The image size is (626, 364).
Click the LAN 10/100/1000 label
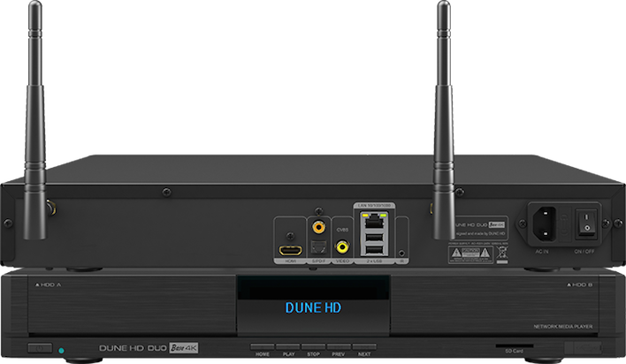coord(374,206)
